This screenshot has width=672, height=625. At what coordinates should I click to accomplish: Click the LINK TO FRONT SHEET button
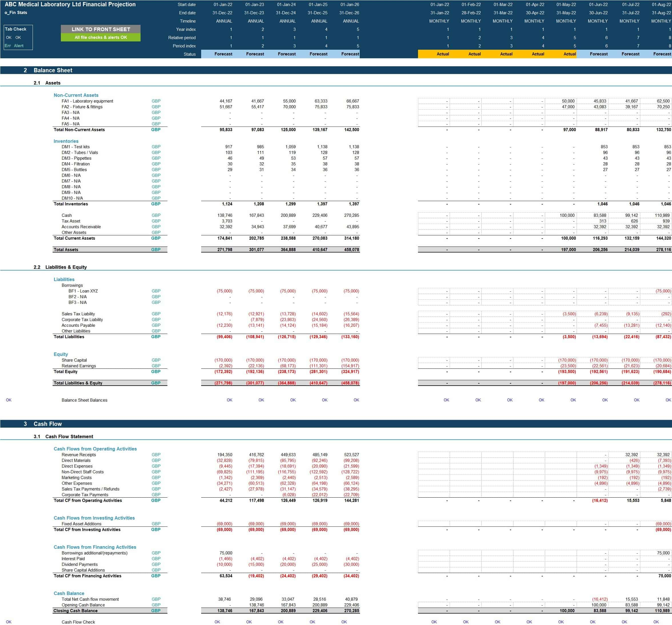100,29
